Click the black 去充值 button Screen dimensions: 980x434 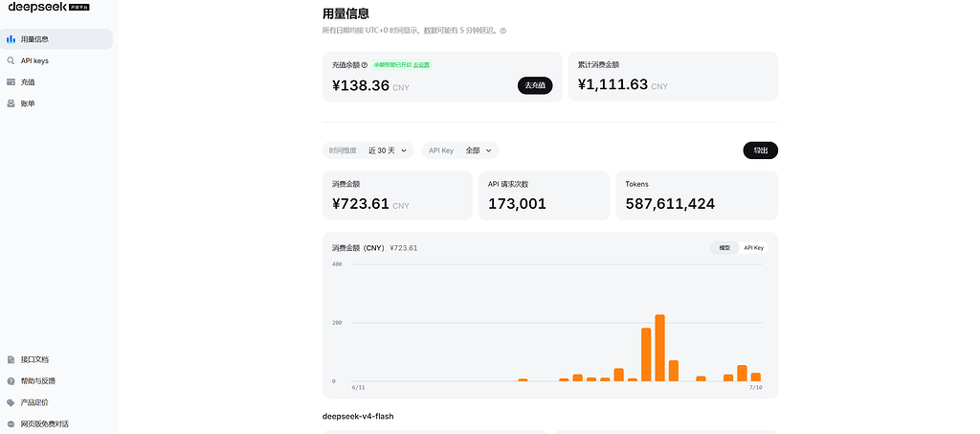click(535, 85)
